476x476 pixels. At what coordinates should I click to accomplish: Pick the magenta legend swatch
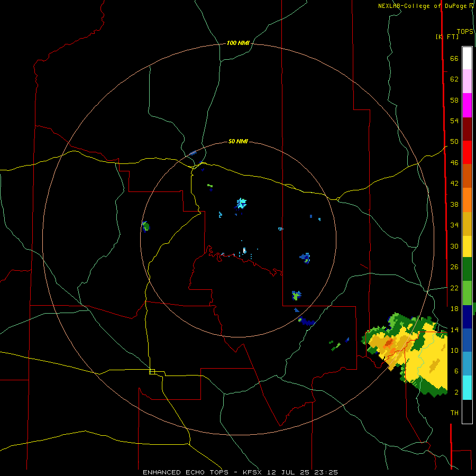point(467,105)
